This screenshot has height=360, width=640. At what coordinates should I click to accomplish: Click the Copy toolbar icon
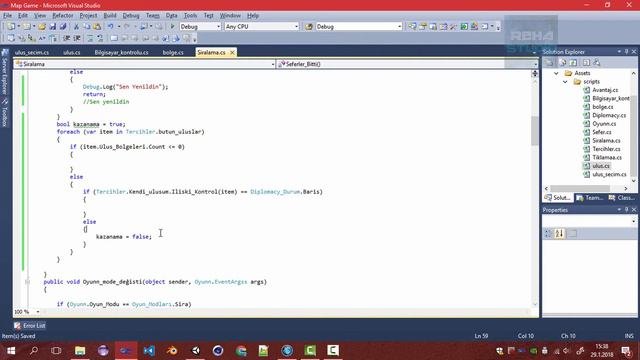click(87, 27)
